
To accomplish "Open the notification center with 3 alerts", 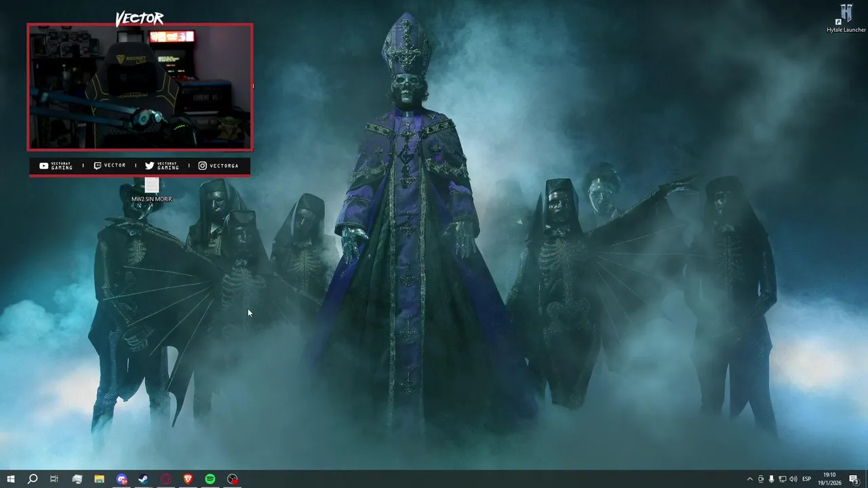I will click(x=855, y=479).
